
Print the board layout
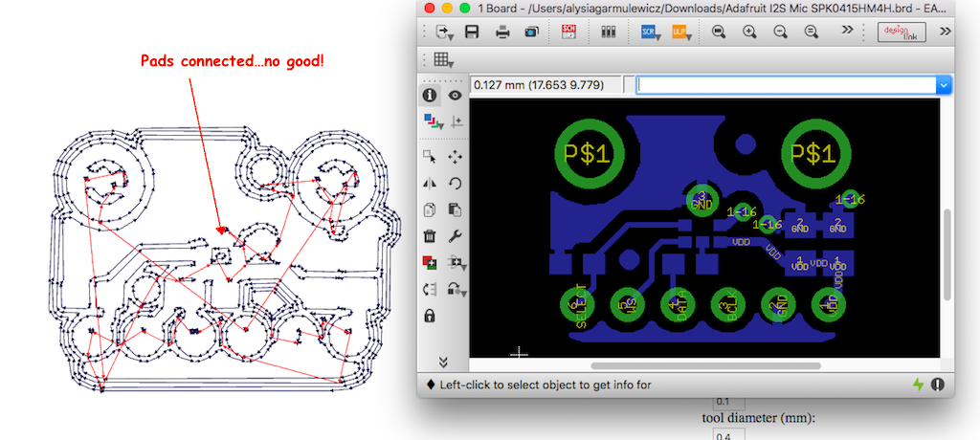pyautogui.click(x=502, y=32)
